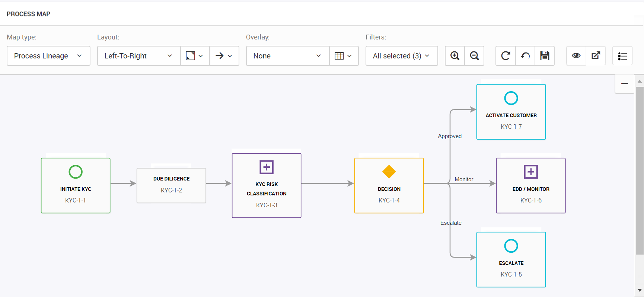The height and width of the screenshot is (297, 644).
Task: Select the DECISION node
Action: [389, 185]
